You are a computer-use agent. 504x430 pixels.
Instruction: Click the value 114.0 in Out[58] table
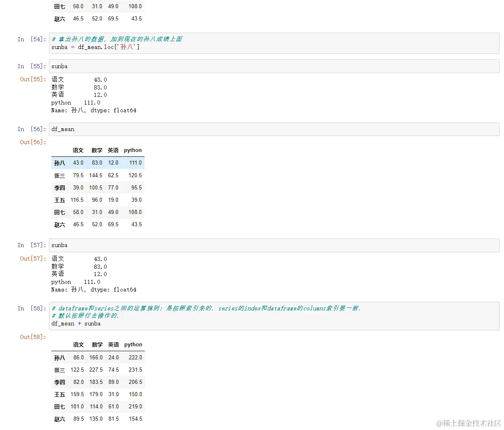click(x=96, y=406)
